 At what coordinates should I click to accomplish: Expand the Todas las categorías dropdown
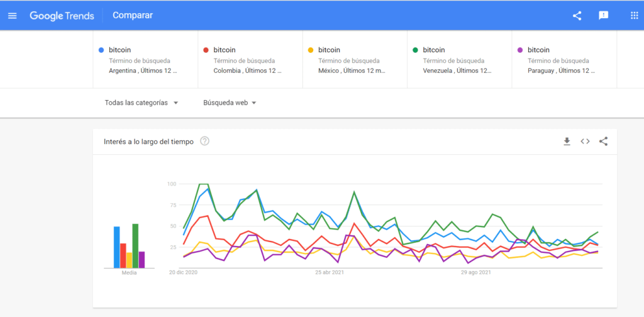(142, 103)
